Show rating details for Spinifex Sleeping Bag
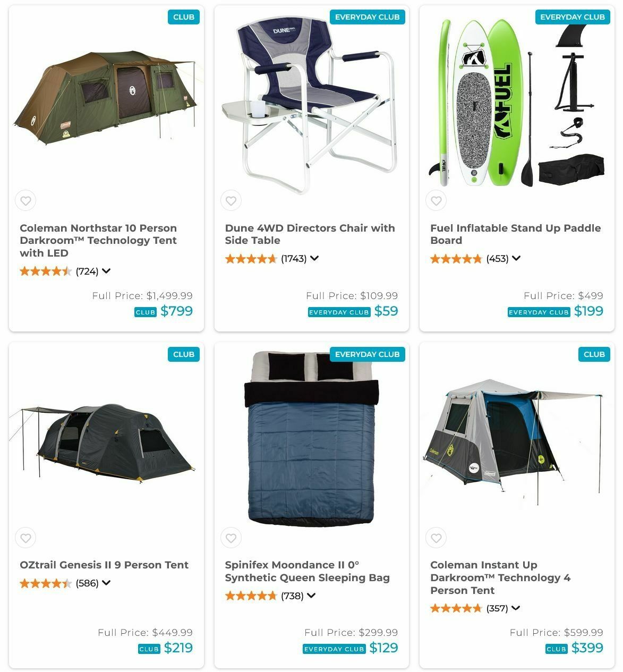The width and height of the screenshot is (623, 672). click(x=311, y=596)
